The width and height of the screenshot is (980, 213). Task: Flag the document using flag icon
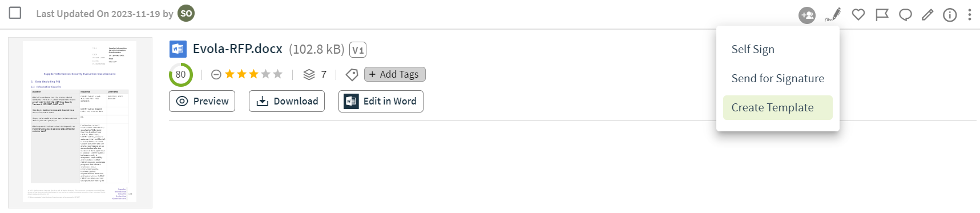(x=882, y=15)
